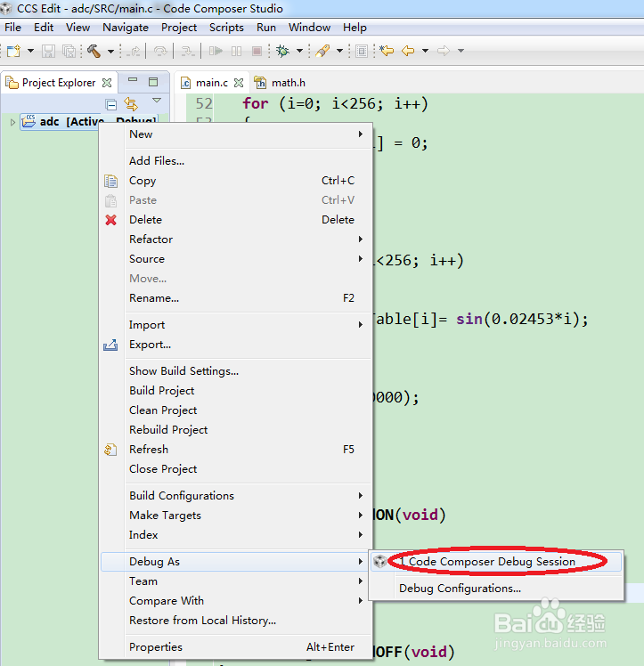Open Debug Configurations... from submenu
The height and width of the screenshot is (666, 644).
pyautogui.click(x=496, y=589)
